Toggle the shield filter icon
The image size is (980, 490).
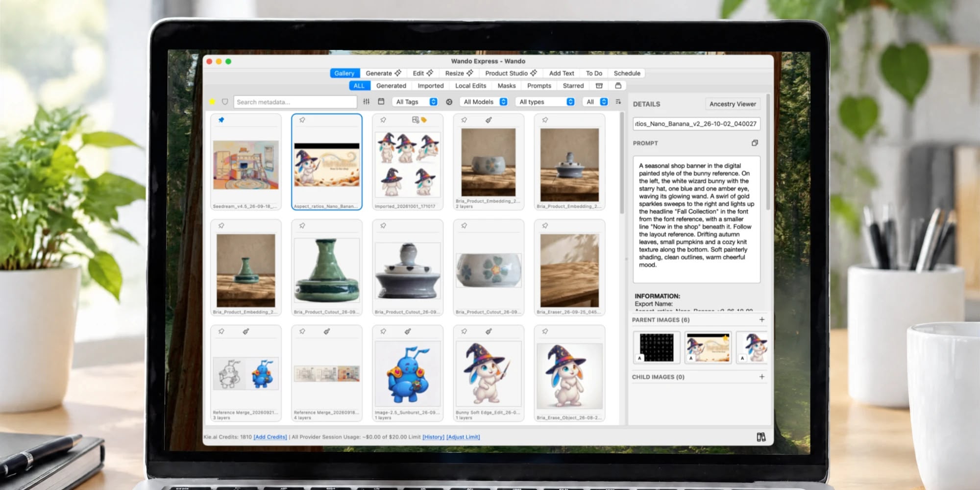pos(225,102)
